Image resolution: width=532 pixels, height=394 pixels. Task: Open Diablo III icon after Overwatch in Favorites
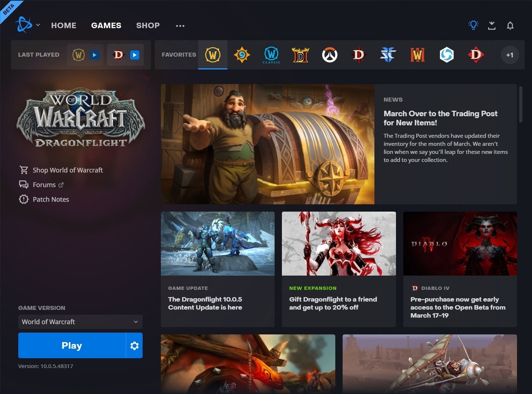(359, 55)
